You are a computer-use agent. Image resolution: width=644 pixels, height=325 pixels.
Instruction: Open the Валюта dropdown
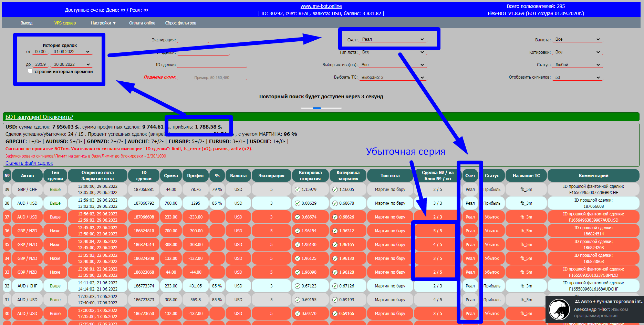coord(578,39)
